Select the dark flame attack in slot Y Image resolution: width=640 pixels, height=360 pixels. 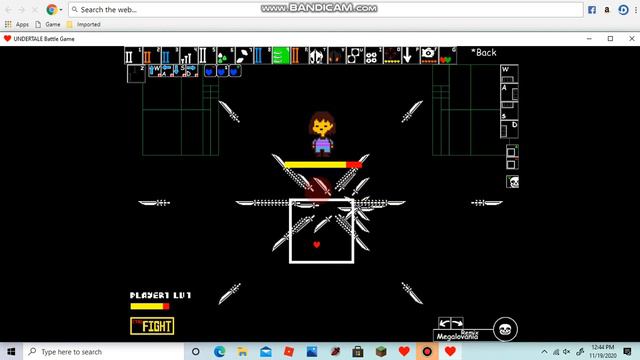336,55
